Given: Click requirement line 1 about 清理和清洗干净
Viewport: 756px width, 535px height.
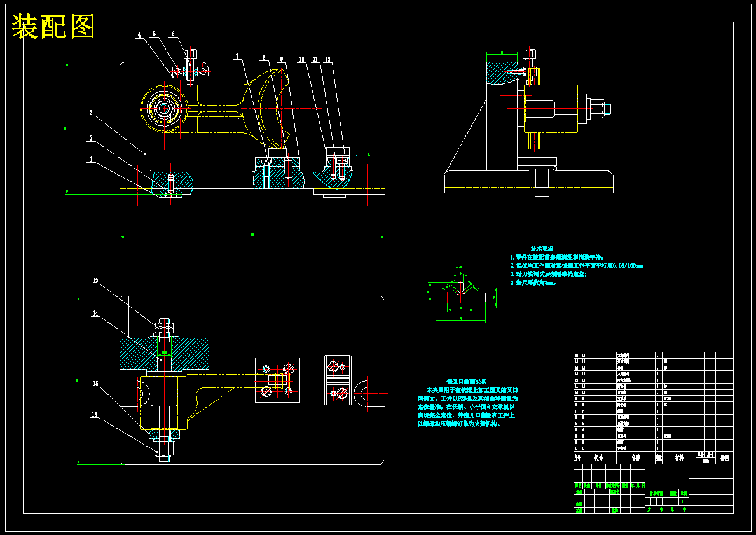Looking at the screenshot, I should pyautogui.click(x=557, y=257).
